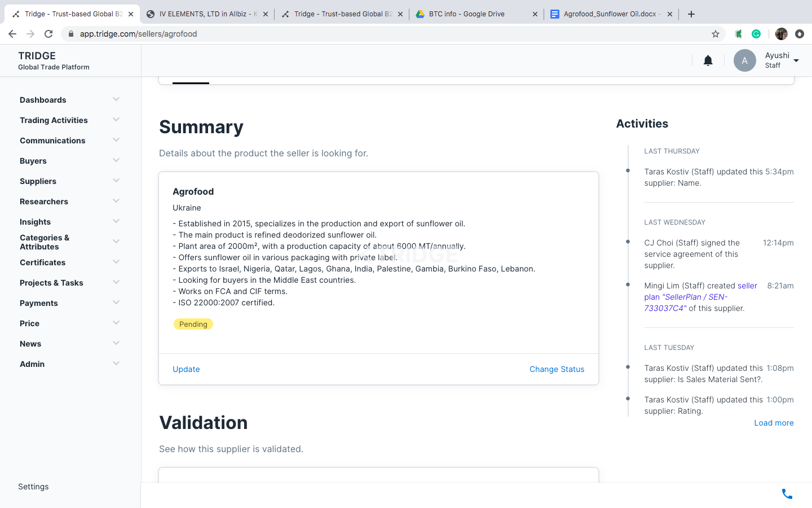
Task: Click the browser back arrow
Action: pyautogui.click(x=12, y=34)
